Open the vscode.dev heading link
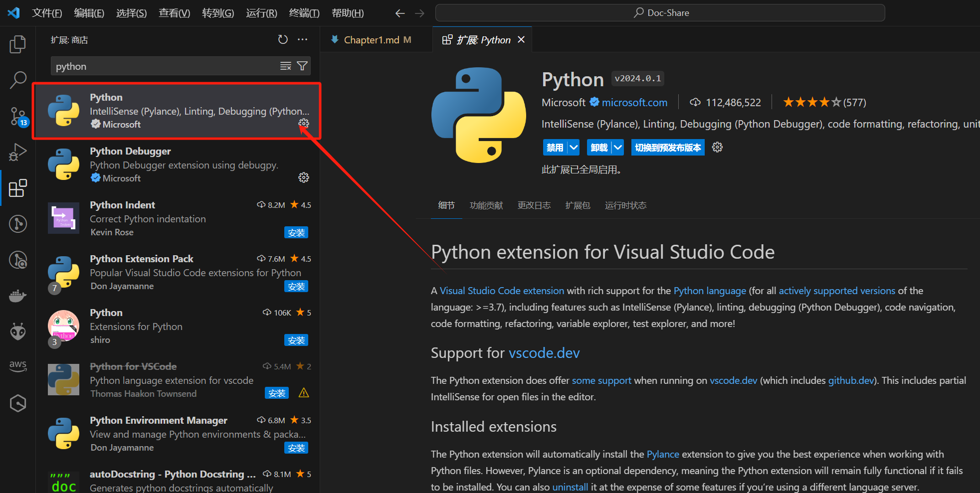This screenshot has height=493, width=980. (x=544, y=353)
